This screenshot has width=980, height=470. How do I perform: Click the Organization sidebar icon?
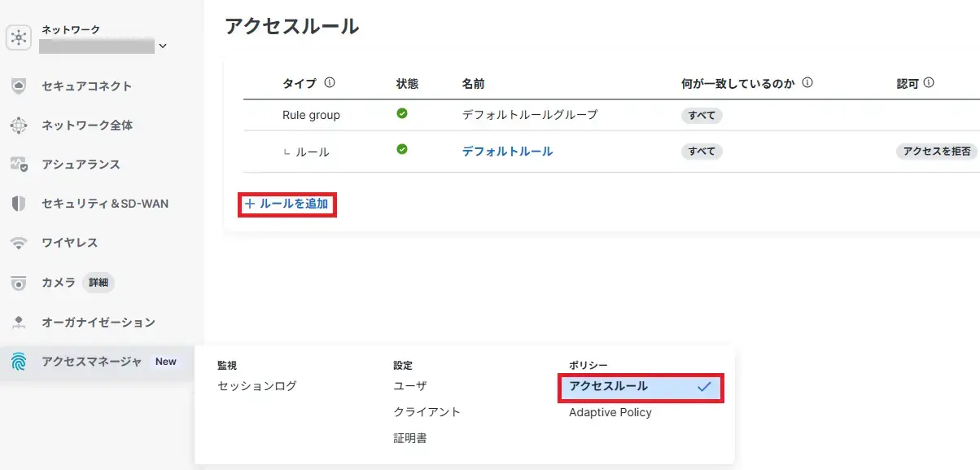point(19,323)
